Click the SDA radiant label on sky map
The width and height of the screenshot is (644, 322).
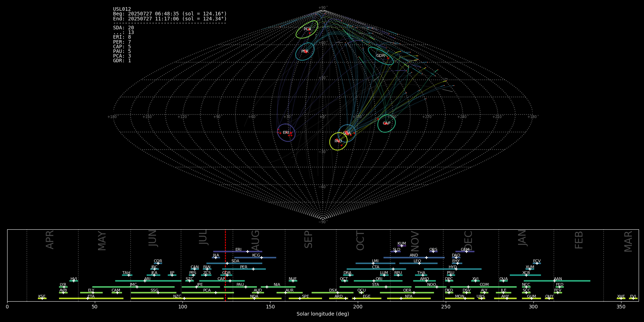(x=347, y=133)
